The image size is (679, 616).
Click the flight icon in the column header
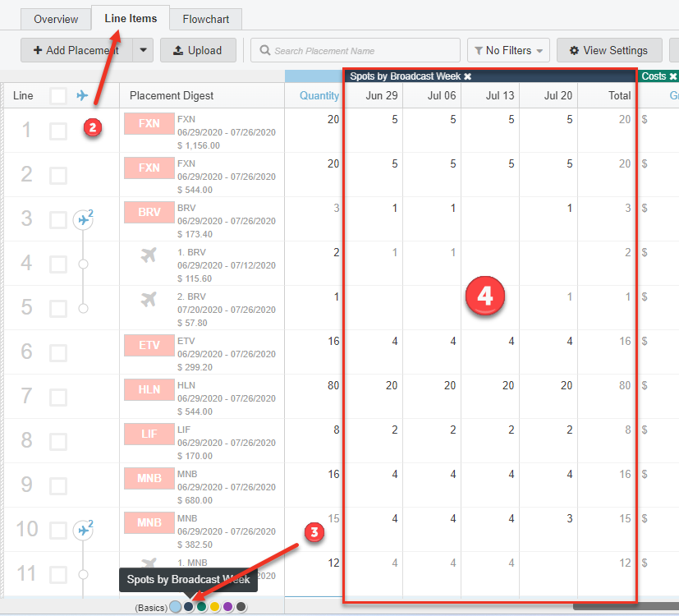click(x=82, y=96)
